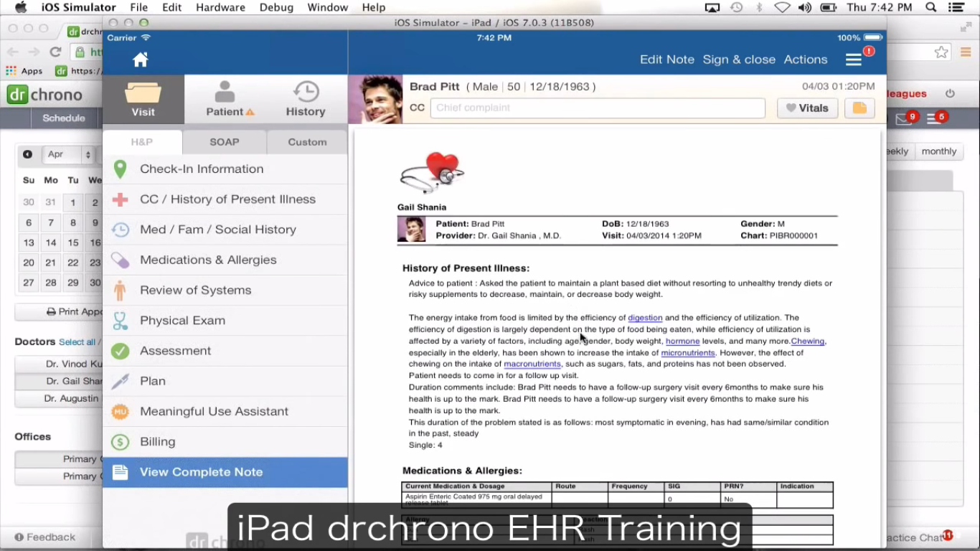
Task: Open the Debug menu in menu bar
Action: tap(275, 7)
